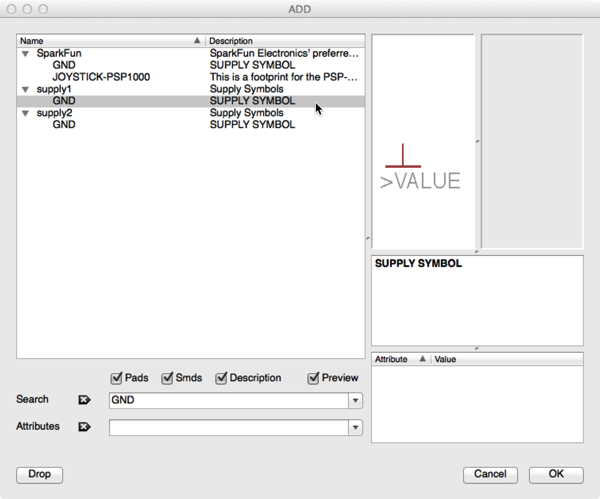Viewport: 600px width, 499px height.
Task: Sort the list by the Name column
Action: (x=111, y=41)
